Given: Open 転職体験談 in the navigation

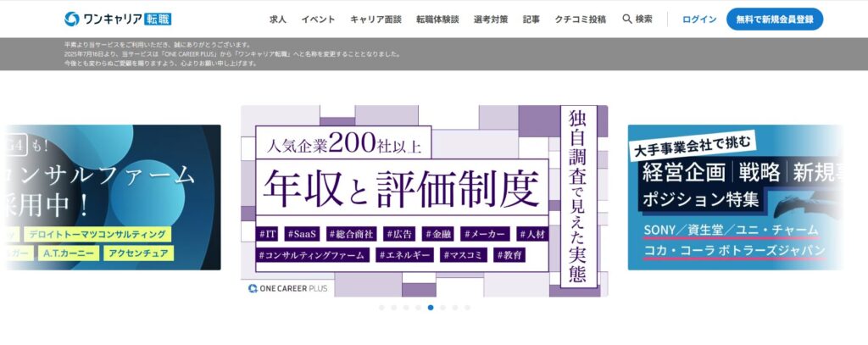Looking at the screenshot, I should [x=437, y=19].
